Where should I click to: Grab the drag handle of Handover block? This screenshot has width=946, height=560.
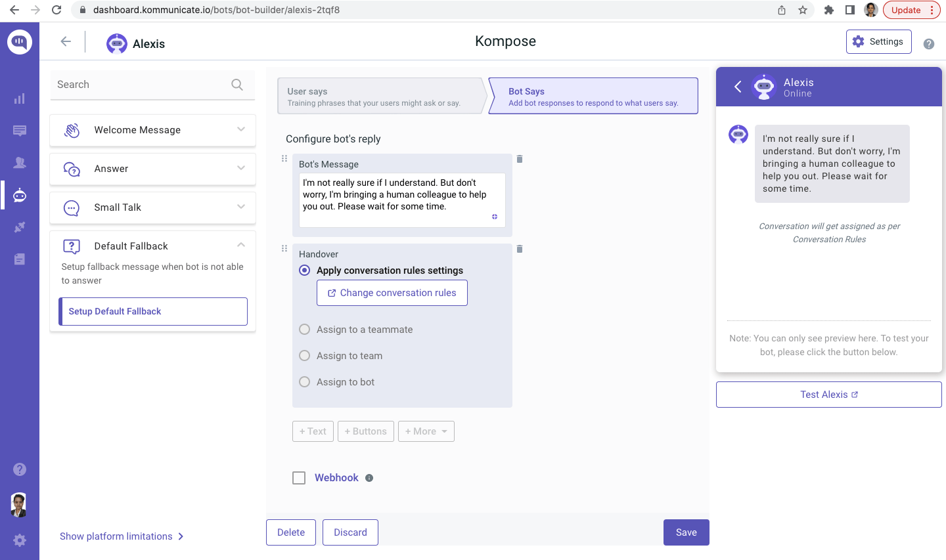(284, 248)
